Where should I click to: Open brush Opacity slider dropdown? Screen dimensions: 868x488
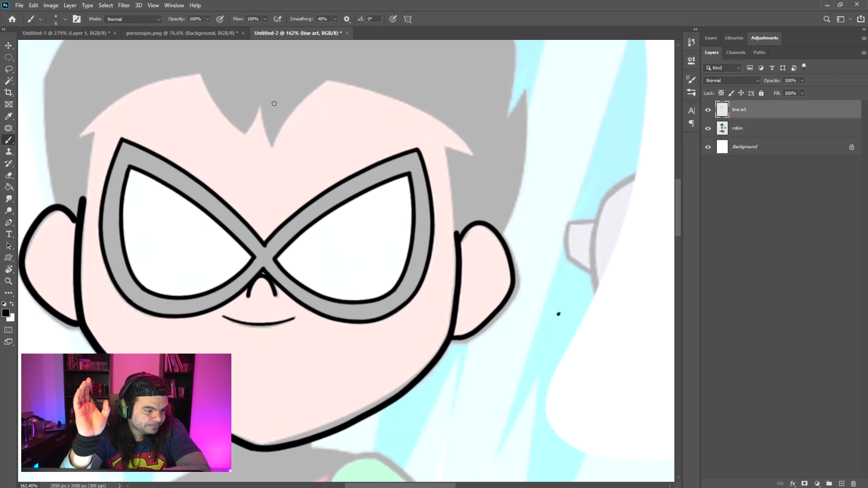click(208, 19)
